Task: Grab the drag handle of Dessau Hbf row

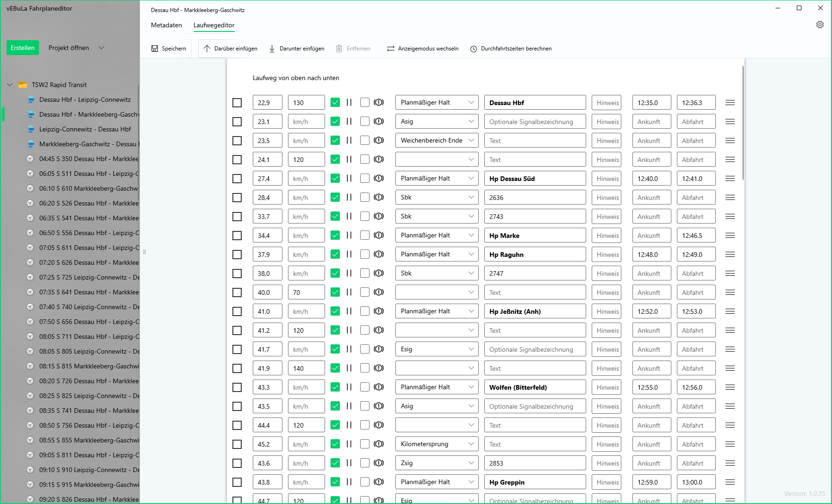Action: (x=730, y=103)
